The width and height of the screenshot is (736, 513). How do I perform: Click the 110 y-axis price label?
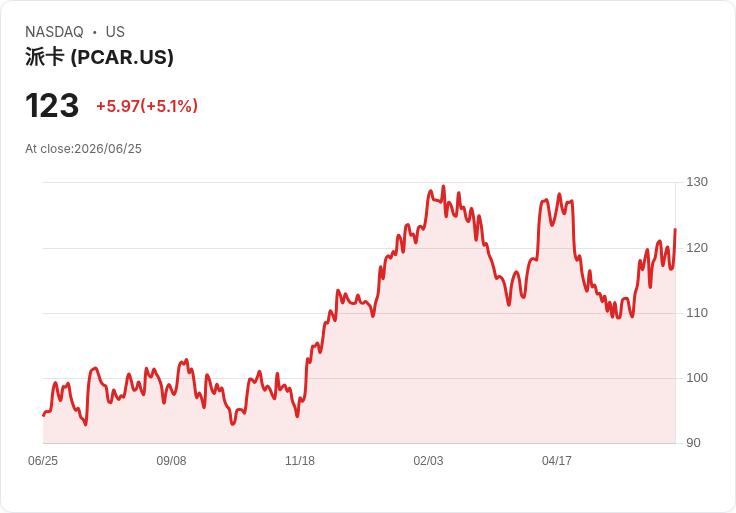[697, 313]
